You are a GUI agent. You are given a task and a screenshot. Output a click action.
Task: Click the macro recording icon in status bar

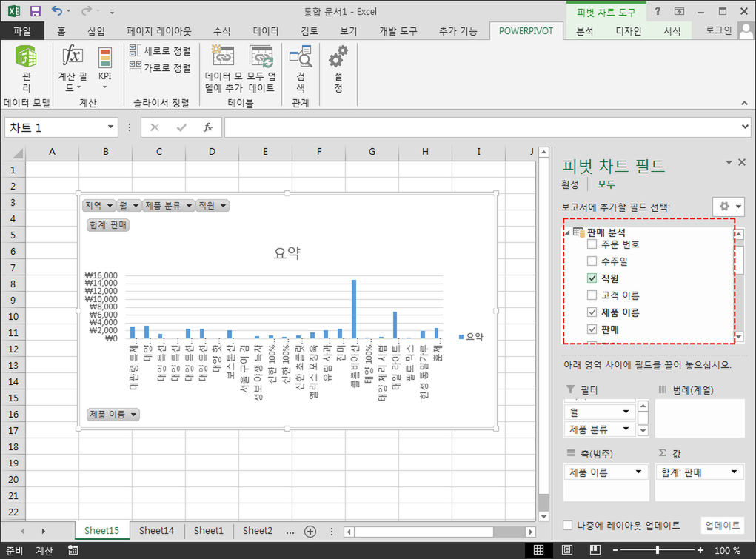(x=73, y=550)
